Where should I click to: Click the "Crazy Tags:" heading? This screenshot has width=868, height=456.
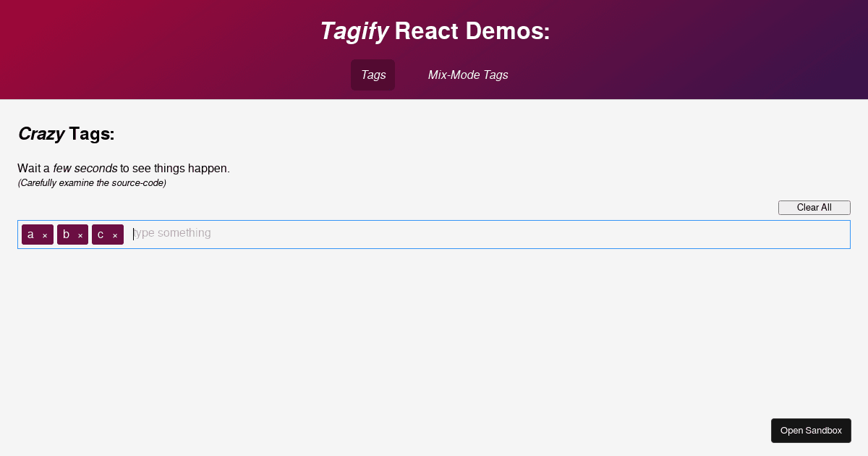(x=66, y=134)
